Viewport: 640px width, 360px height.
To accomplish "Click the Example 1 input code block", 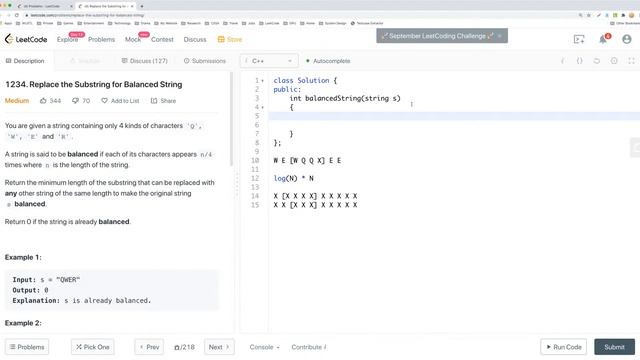I will pos(112,290).
